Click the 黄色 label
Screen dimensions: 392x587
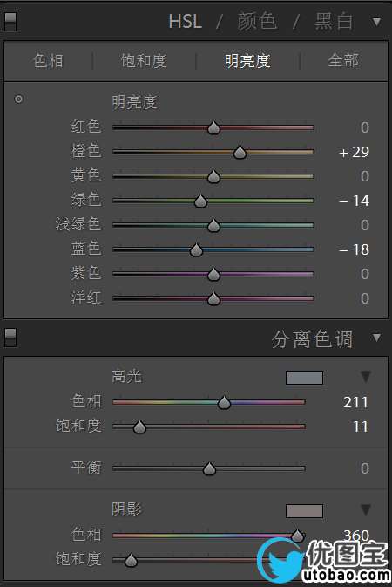86,175
